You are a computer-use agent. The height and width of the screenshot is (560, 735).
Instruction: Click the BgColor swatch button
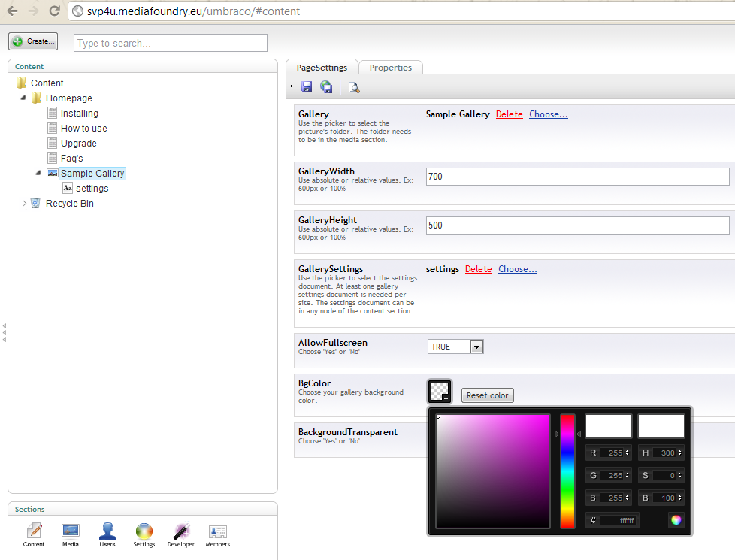(x=440, y=391)
